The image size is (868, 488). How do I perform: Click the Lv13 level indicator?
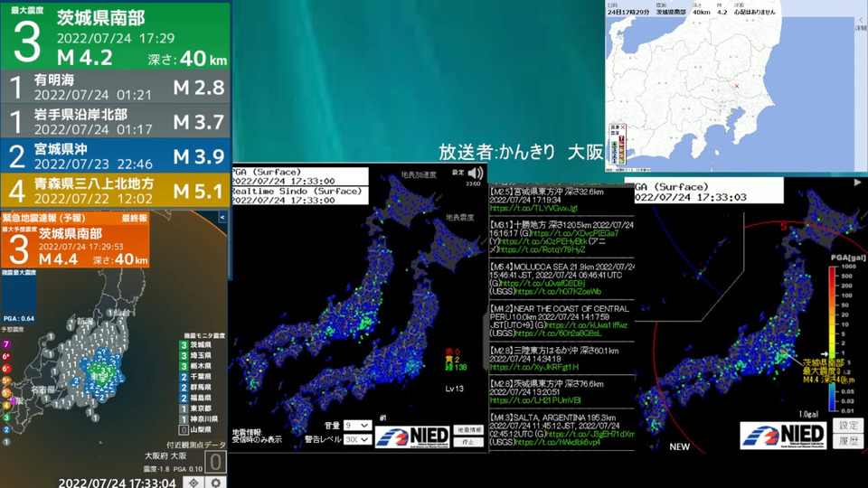click(x=455, y=389)
